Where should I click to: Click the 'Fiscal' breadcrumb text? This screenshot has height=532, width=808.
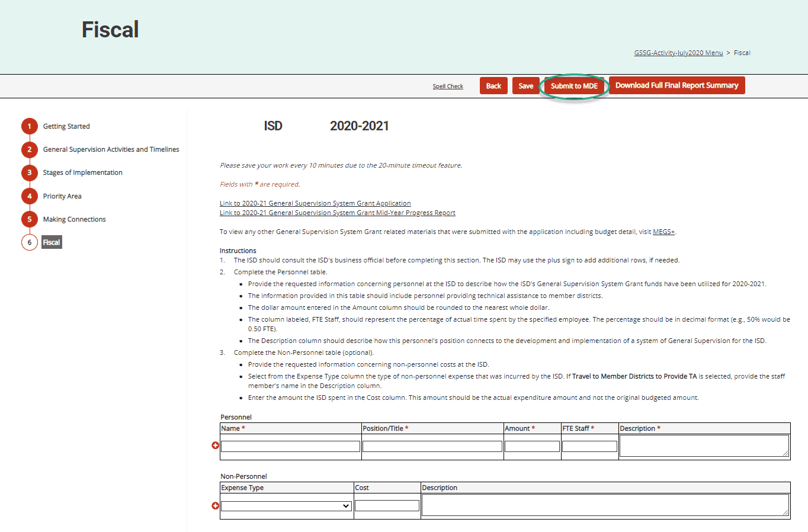(x=742, y=53)
